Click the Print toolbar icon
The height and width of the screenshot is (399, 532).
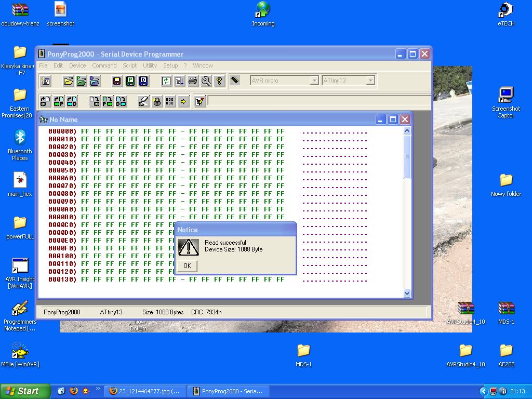193,81
